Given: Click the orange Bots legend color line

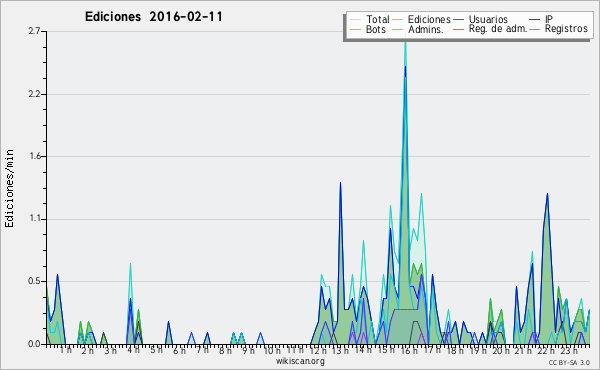Looking at the screenshot, I should point(355,29).
